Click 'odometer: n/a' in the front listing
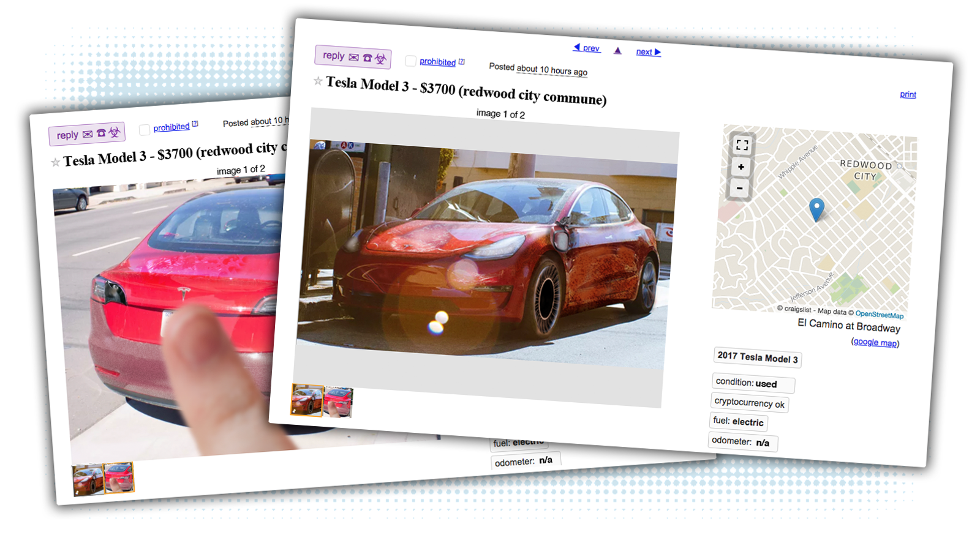This screenshot has height=551, width=980. coord(742,442)
